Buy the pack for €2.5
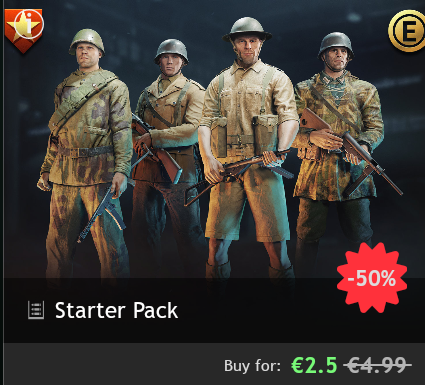425x385 pixels. 314,365
